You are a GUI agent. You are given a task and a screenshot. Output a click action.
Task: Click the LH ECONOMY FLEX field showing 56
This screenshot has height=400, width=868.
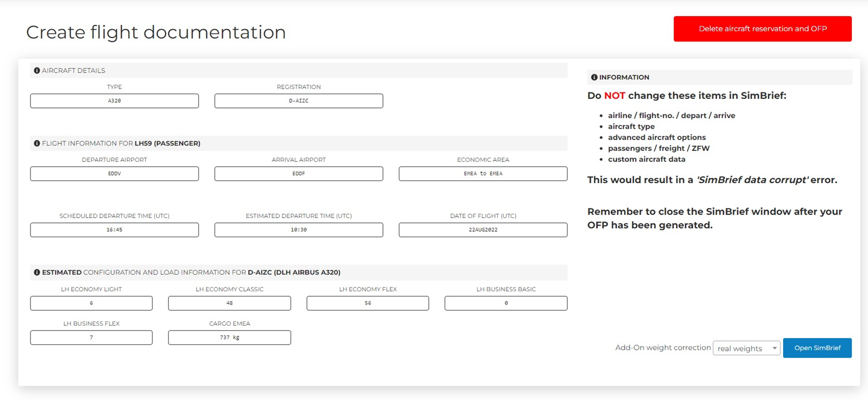click(x=368, y=303)
